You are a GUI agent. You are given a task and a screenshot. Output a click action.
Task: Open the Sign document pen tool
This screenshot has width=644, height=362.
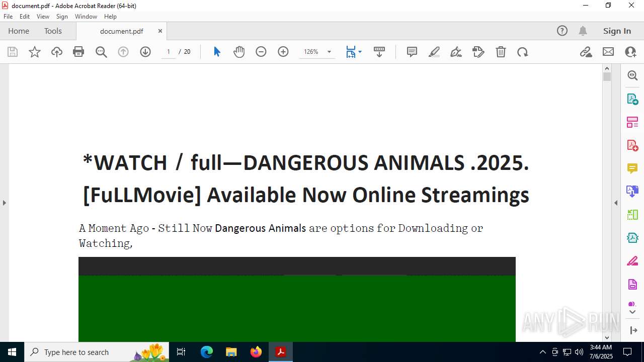pyautogui.click(x=456, y=52)
